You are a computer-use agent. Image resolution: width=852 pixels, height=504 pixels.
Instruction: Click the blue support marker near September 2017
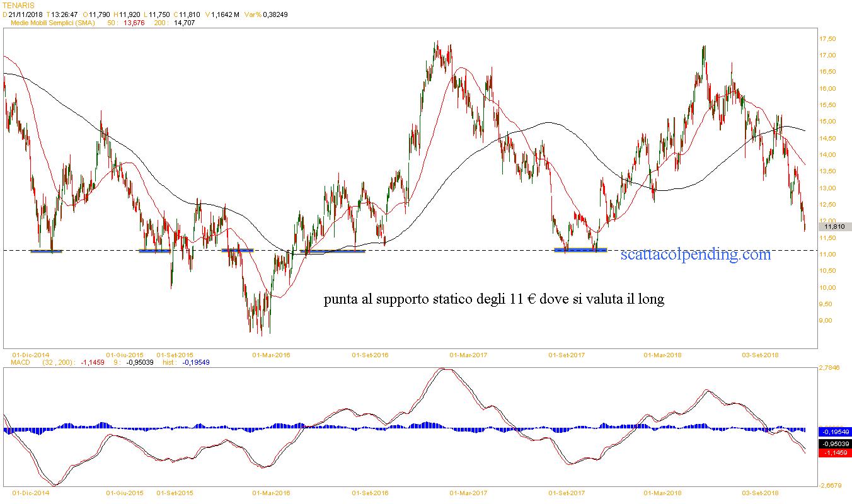580,250
